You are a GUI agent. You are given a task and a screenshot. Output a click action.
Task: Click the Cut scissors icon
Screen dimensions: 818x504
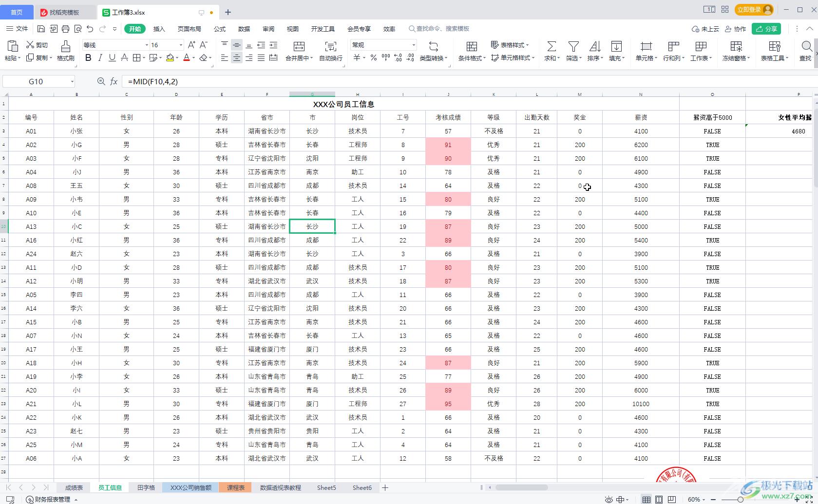click(x=30, y=45)
